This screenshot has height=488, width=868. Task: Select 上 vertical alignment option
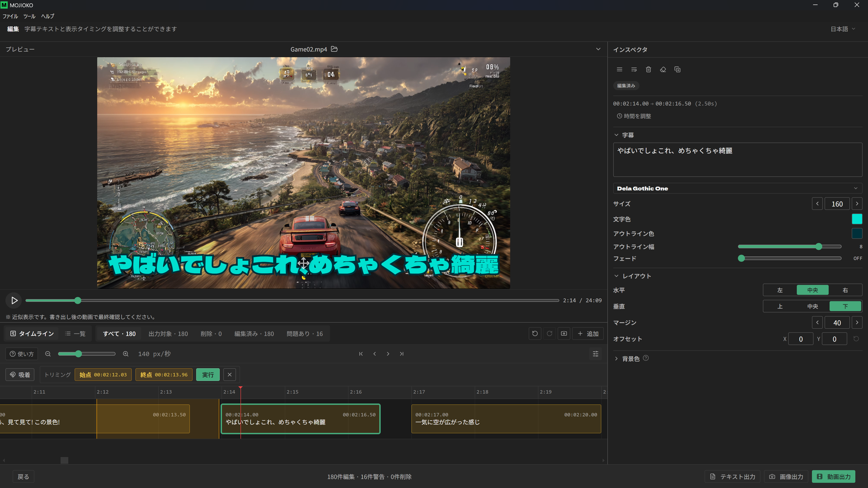pos(780,306)
